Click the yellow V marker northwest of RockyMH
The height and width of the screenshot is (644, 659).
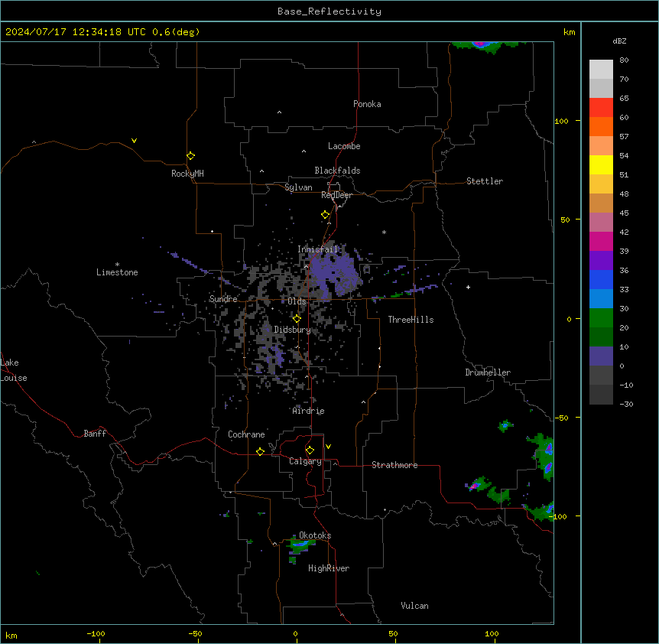click(134, 141)
